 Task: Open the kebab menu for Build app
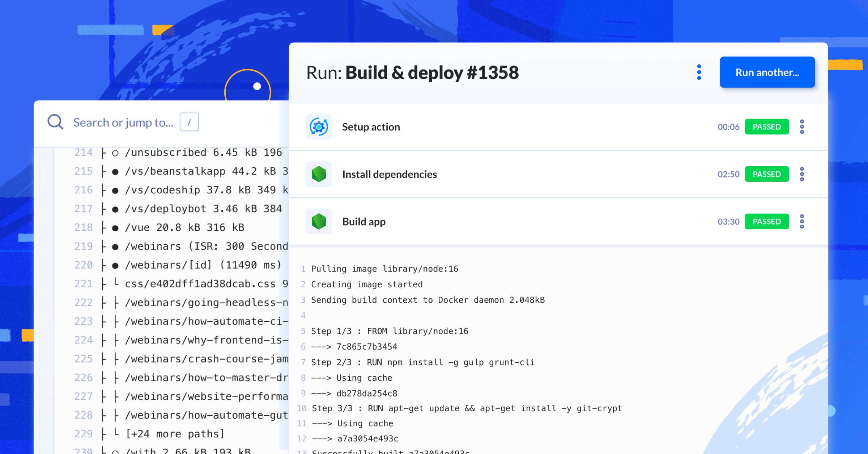[802, 221]
